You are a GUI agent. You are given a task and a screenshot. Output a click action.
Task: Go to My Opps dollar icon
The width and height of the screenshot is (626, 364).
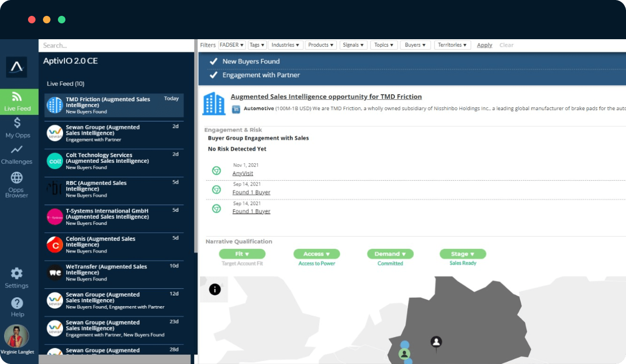[x=17, y=123]
